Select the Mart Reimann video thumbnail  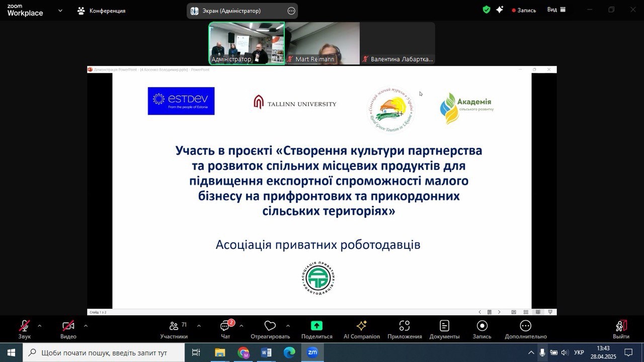(322, 43)
